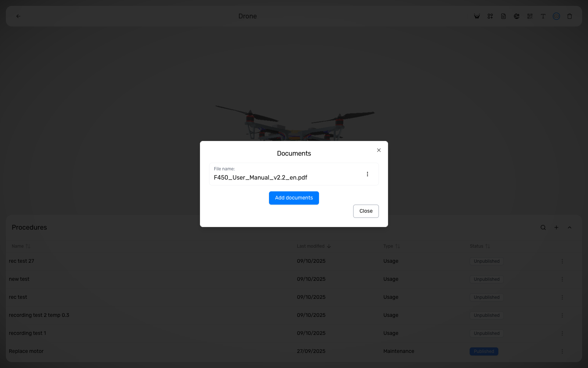Open the QR code icon in toolbar
Screen dimensions: 588x368
click(530, 16)
